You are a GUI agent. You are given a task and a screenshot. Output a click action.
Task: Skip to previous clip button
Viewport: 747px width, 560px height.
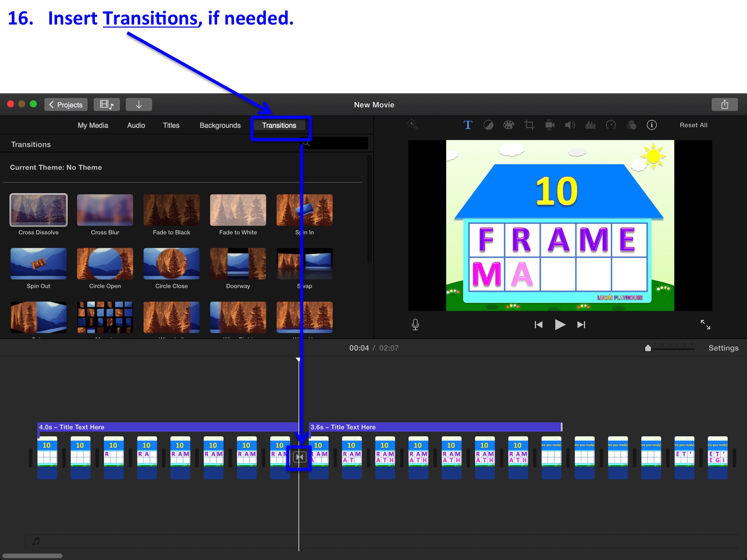tap(538, 324)
